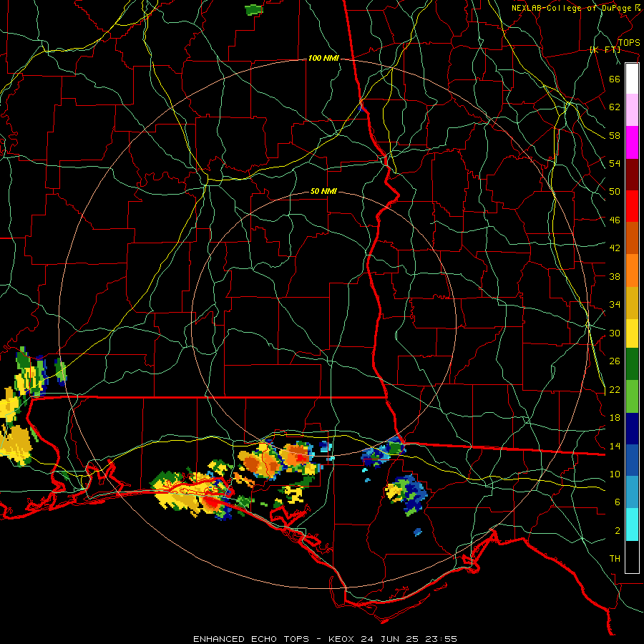The width and height of the screenshot is (644, 644).
Task: Click the '100 NMI' range ring label
Action: click(x=323, y=59)
